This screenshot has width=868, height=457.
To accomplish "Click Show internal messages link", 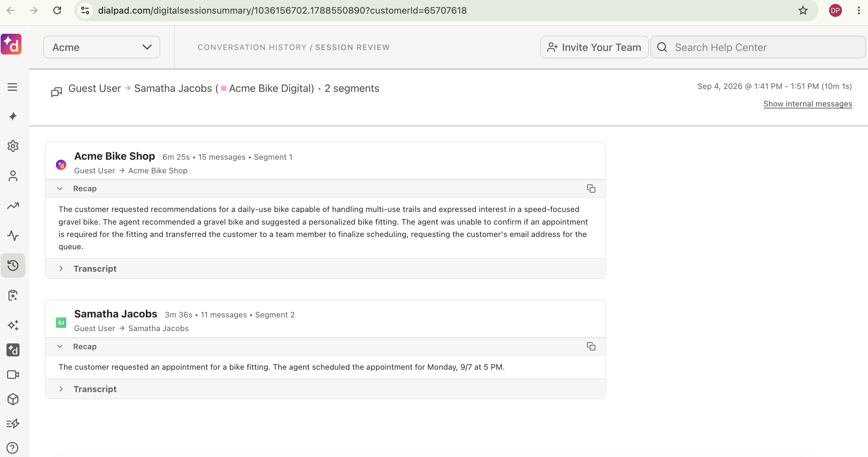I will click(x=807, y=104).
